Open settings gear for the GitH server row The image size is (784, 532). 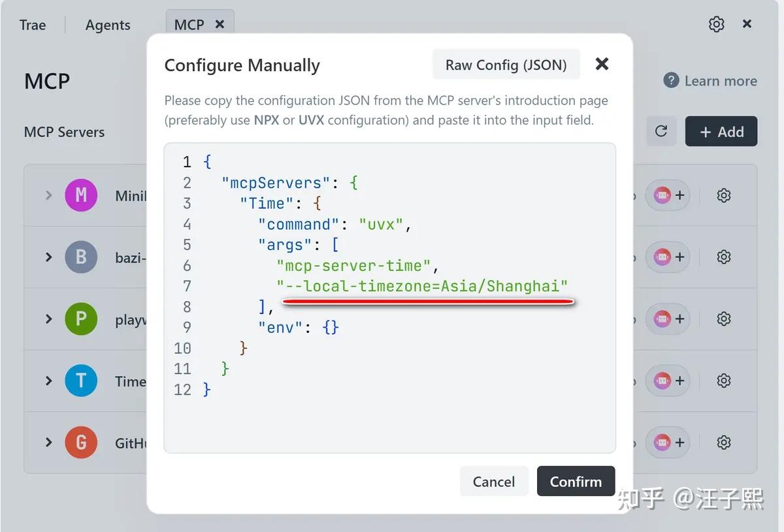pos(723,443)
